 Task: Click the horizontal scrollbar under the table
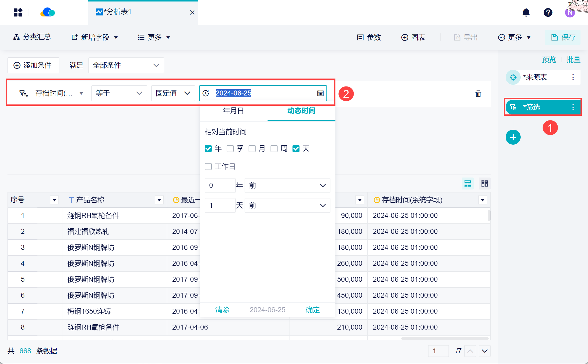pos(444,339)
